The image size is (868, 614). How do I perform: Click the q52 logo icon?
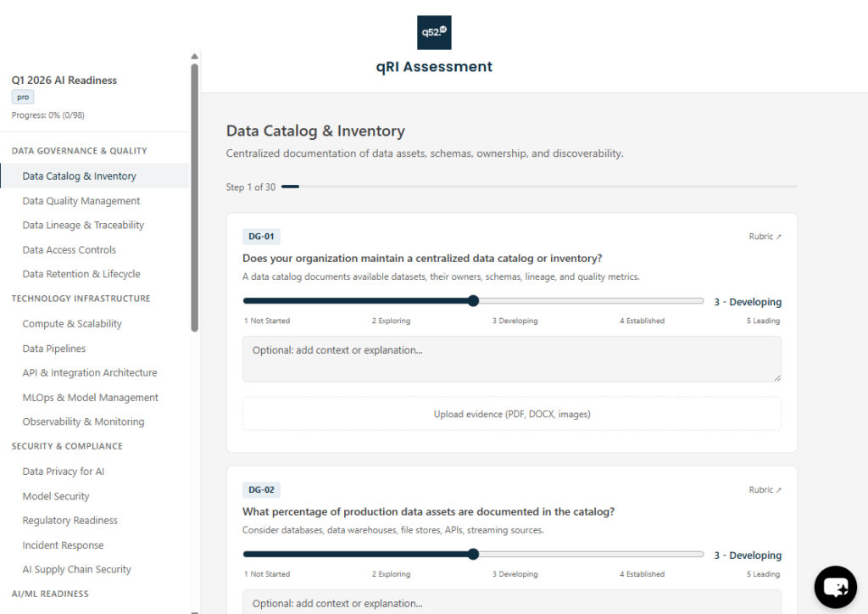[x=434, y=32]
